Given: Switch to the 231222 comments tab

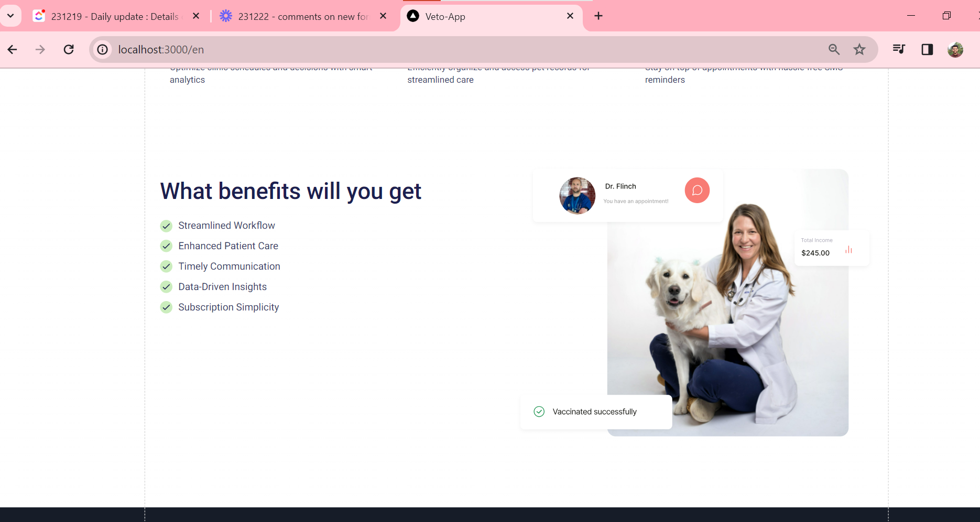Looking at the screenshot, I should tap(302, 17).
